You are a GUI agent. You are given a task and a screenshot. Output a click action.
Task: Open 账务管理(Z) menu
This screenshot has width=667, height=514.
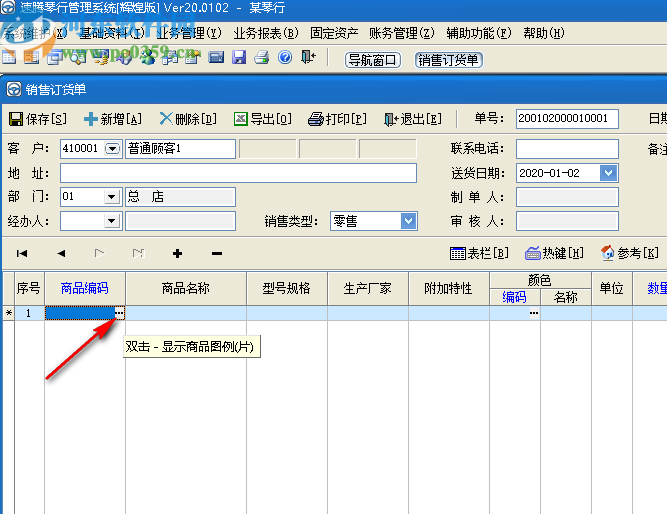(402, 33)
